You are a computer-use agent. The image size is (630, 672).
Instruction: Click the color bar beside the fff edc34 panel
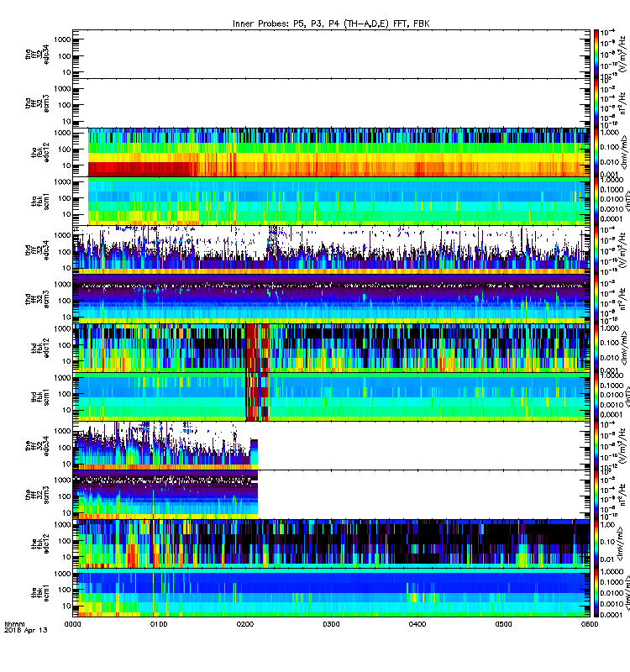pos(596,446)
